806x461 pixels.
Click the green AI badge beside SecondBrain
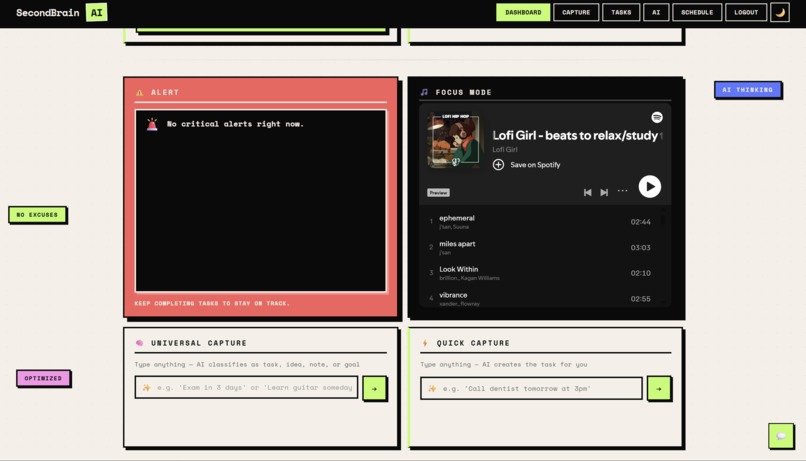pos(97,12)
